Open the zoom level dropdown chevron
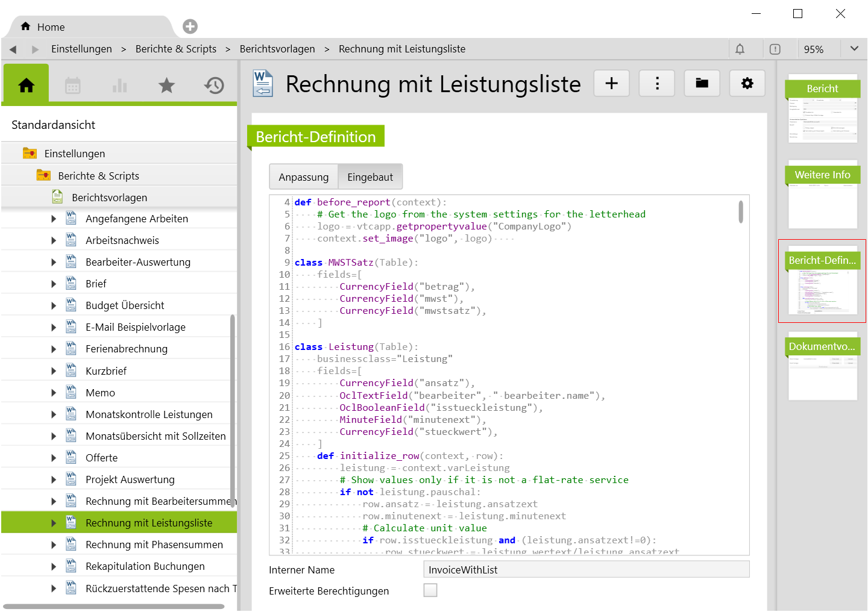 click(854, 49)
